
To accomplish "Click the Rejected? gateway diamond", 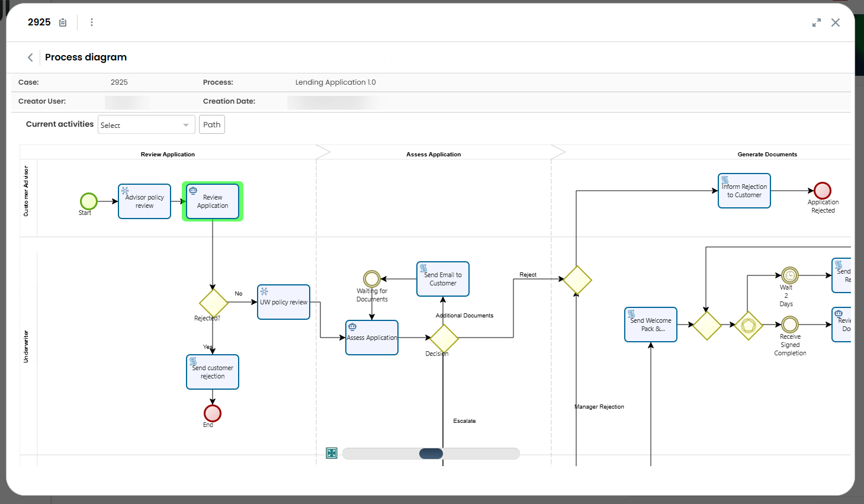I will 213,303.
